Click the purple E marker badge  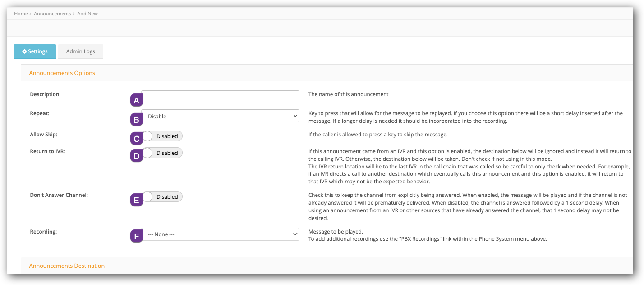(x=136, y=200)
